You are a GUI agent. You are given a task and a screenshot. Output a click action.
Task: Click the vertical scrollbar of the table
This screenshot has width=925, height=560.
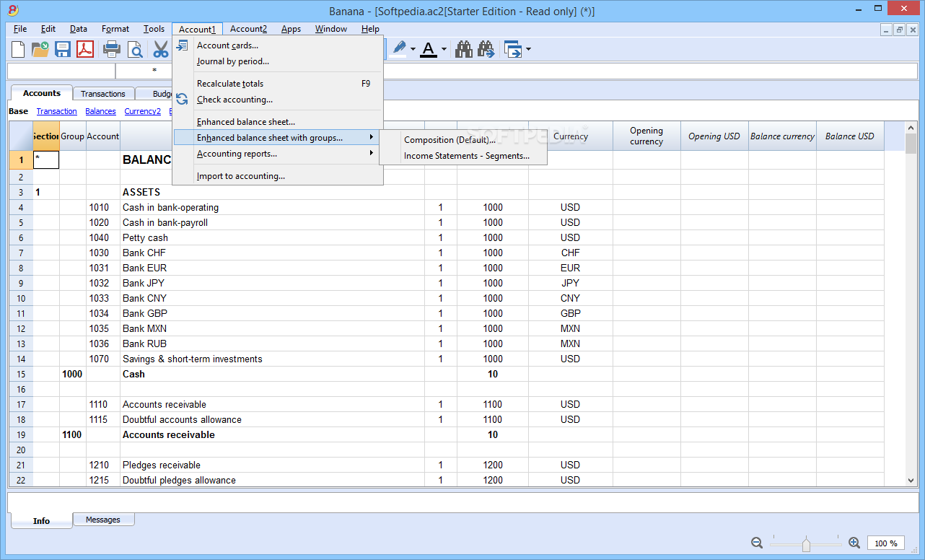(x=911, y=304)
